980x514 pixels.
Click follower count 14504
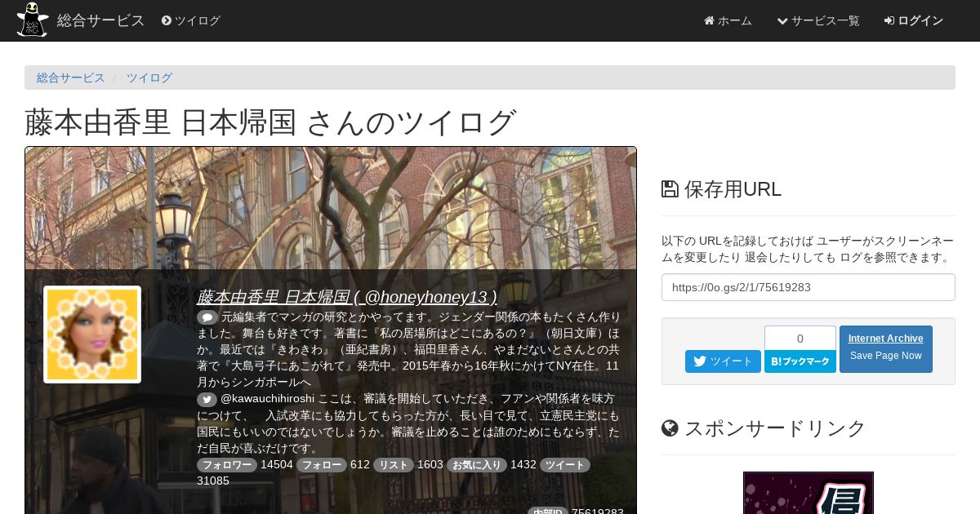tap(277, 465)
